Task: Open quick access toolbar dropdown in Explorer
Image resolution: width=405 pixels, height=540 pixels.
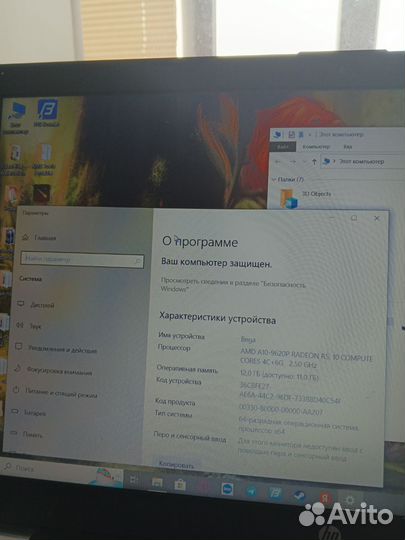Action: pyautogui.click(x=310, y=135)
